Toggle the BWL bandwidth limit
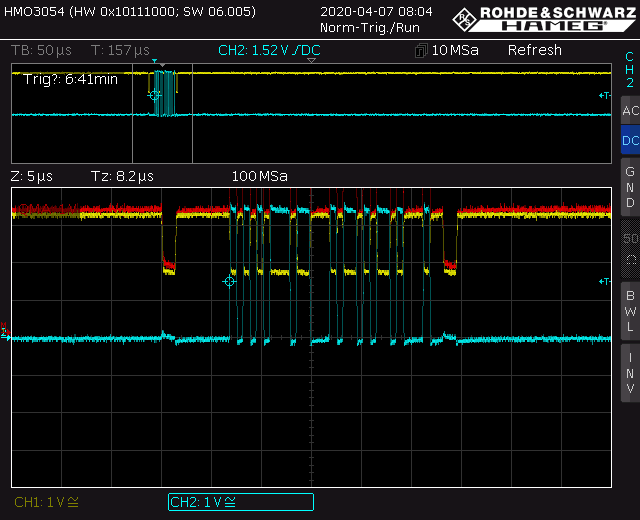 click(630, 311)
